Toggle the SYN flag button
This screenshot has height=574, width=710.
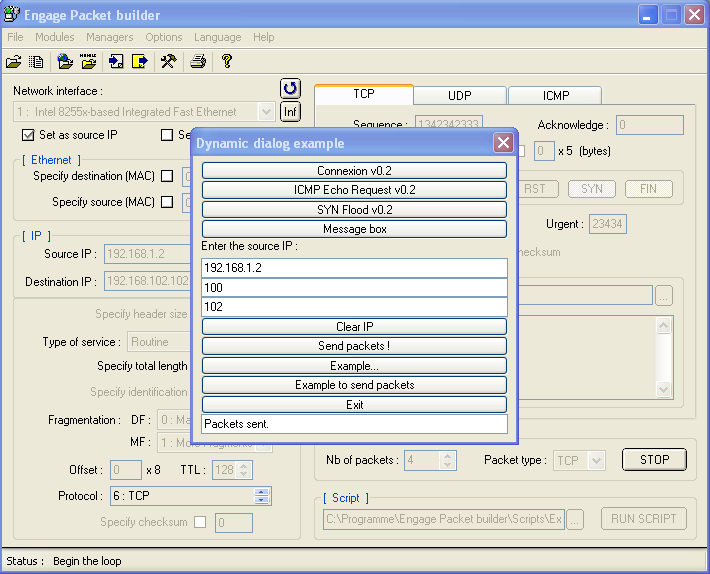pyautogui.click(x=591, y=189)
